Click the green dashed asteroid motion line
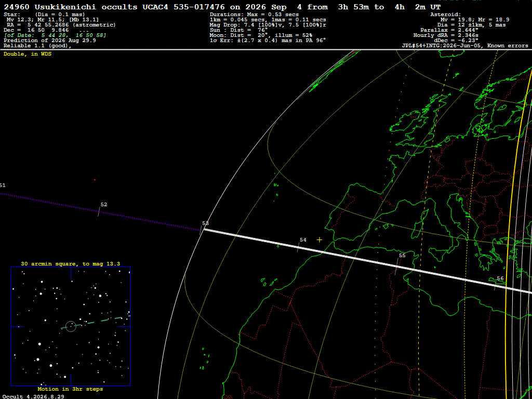The width and height of the screenshot is (532, 399). [x=96, y=322]
